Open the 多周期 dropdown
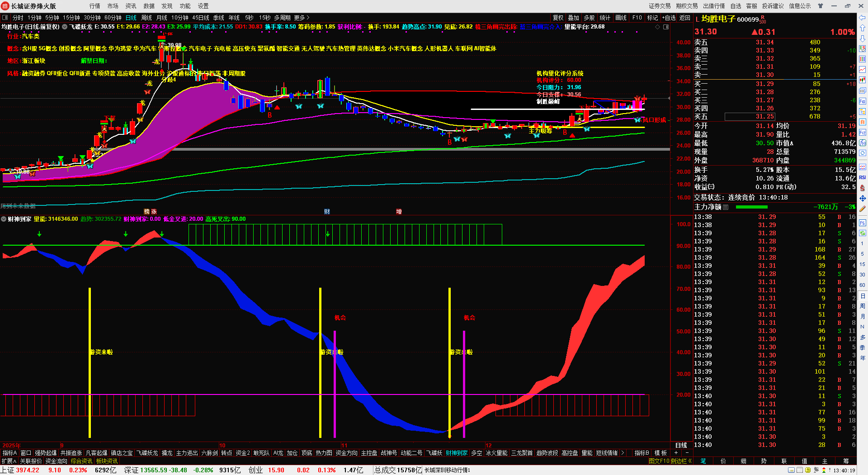The width and height of the screenshot is (868, 475). 282,18
